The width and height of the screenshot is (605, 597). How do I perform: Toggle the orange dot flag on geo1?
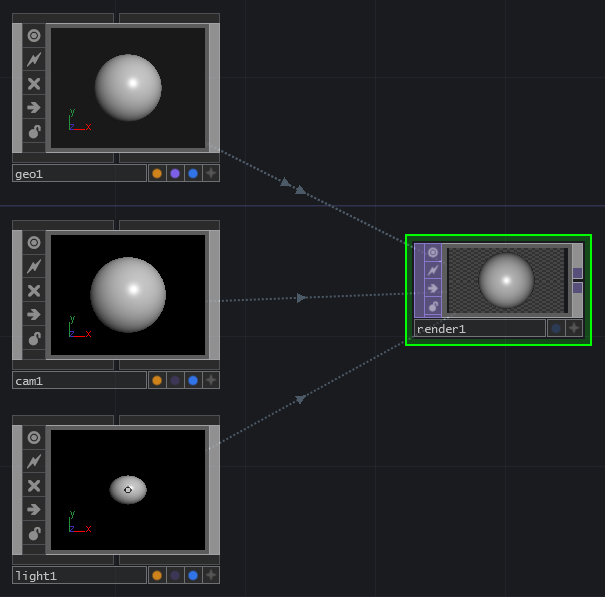[157, 173]
